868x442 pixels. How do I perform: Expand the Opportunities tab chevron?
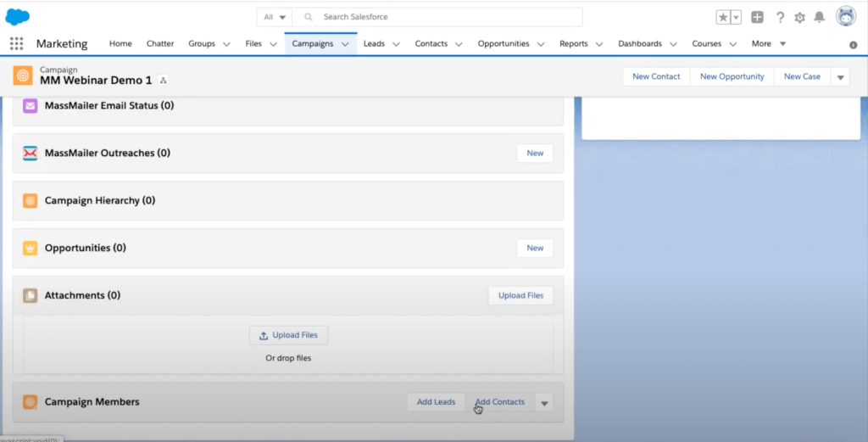tap(541, 44)
